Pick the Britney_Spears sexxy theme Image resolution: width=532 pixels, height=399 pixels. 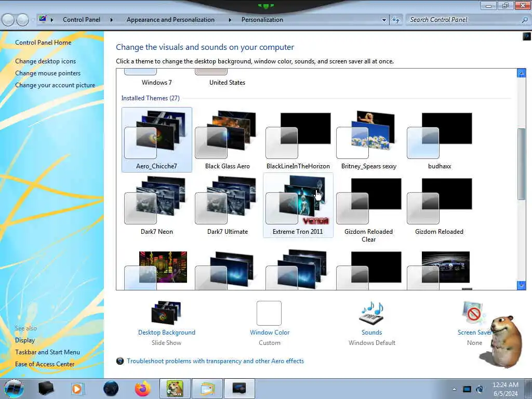368,139
